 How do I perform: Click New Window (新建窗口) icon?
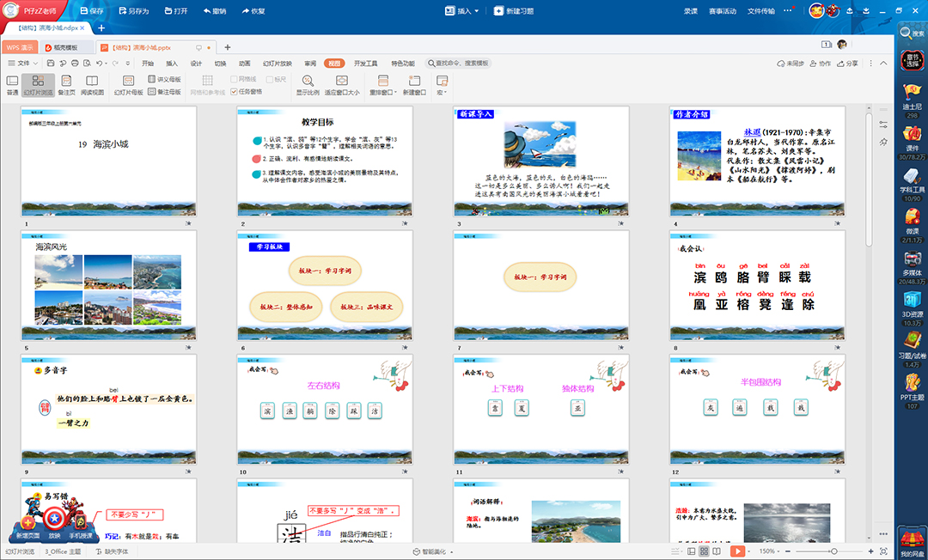[x=414, y=84]
